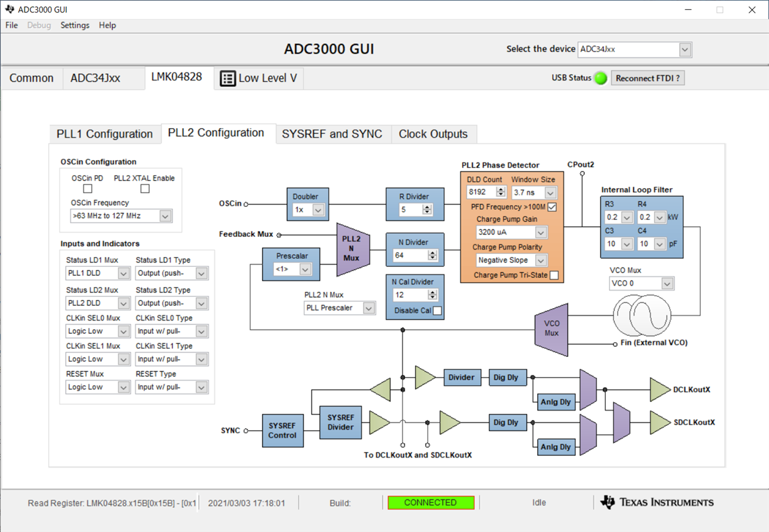Click the upper purple mux before DCLKoutX
This screenshot has width=769, height=532.
(x=588, y=390)
